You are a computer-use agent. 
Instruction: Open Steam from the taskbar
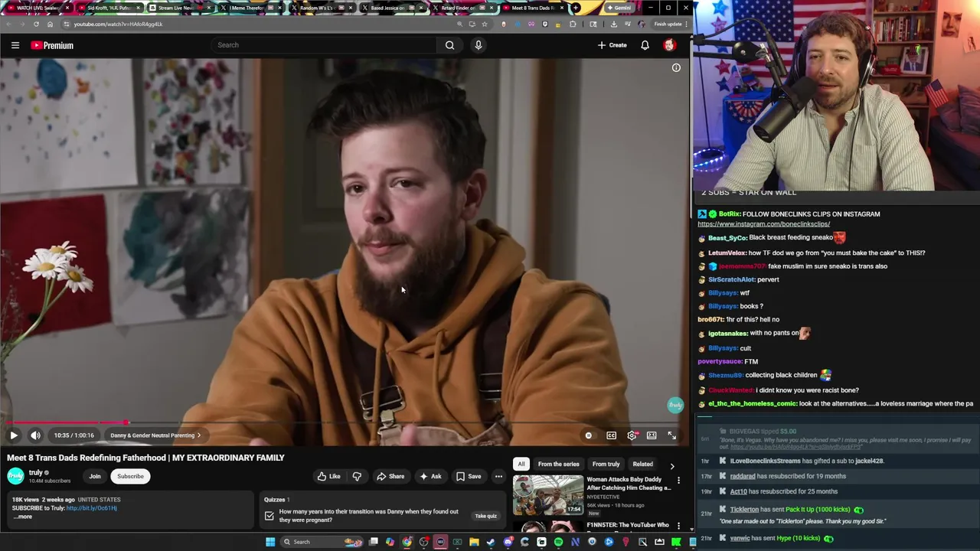click(x=491, y=542)
